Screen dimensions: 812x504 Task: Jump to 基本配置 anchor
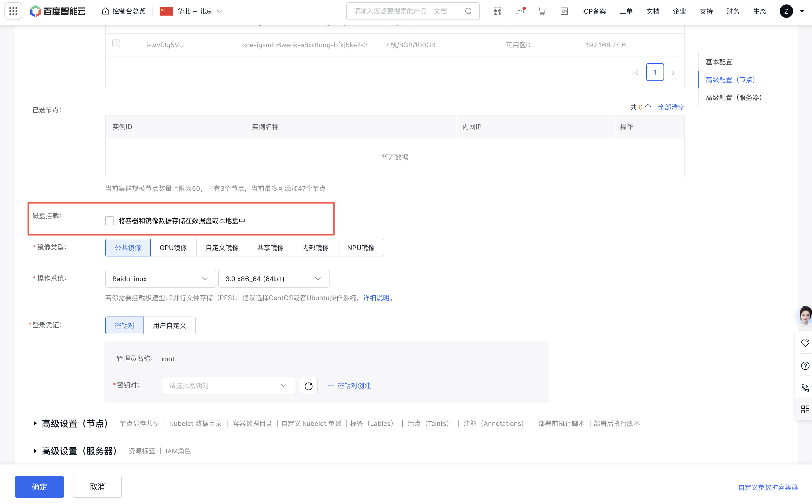click(x=719, y=62)
